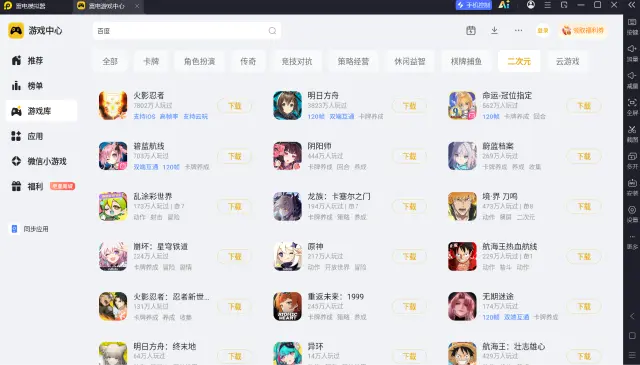Click 手机控制 button in title bar
640x365 pixels.
point(474,5)
